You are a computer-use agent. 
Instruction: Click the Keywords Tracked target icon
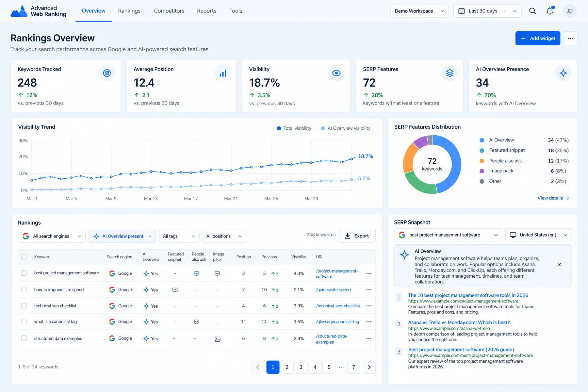click(107, 73)
